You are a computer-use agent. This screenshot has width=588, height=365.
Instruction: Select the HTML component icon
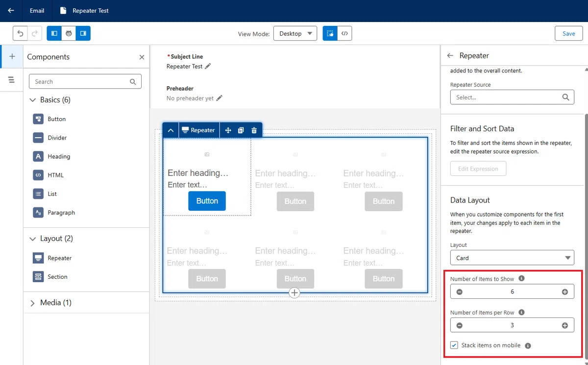38,175
